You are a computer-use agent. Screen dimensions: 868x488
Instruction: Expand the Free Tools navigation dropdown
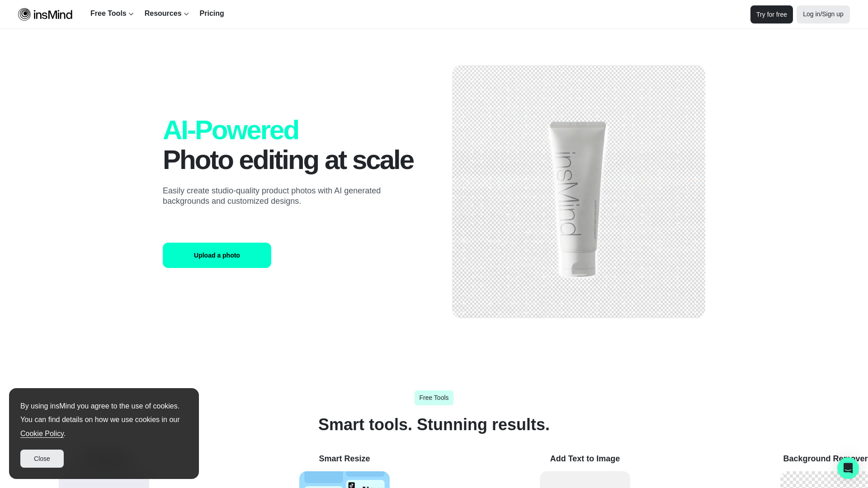tap(112, 13)
